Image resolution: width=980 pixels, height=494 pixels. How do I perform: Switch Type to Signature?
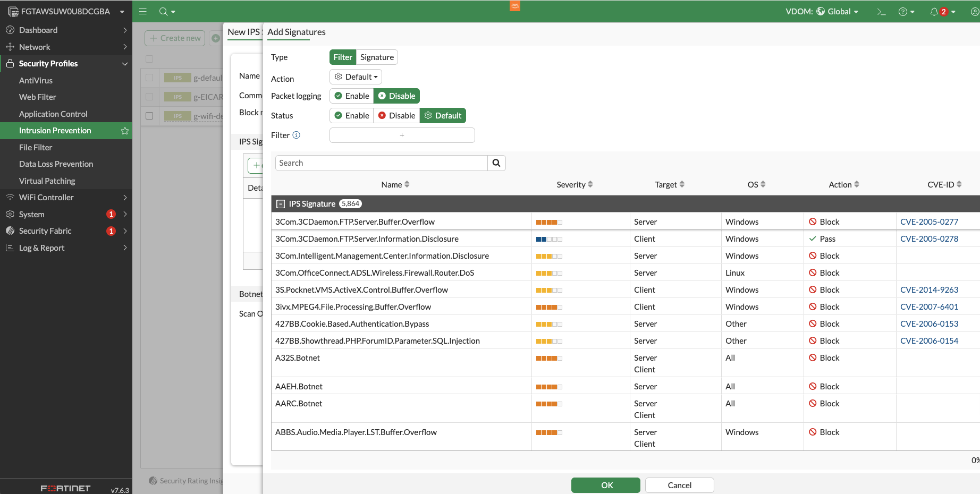377,57
